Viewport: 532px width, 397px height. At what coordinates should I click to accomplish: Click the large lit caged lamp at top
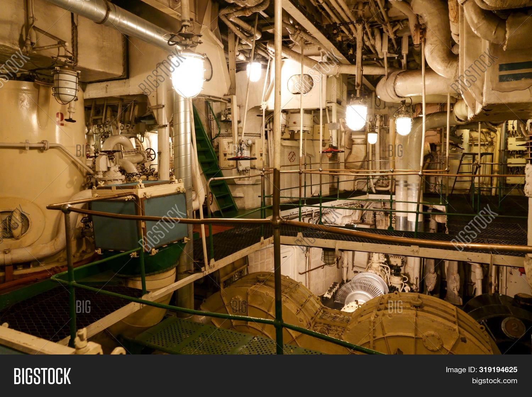[x=188, y=74]
